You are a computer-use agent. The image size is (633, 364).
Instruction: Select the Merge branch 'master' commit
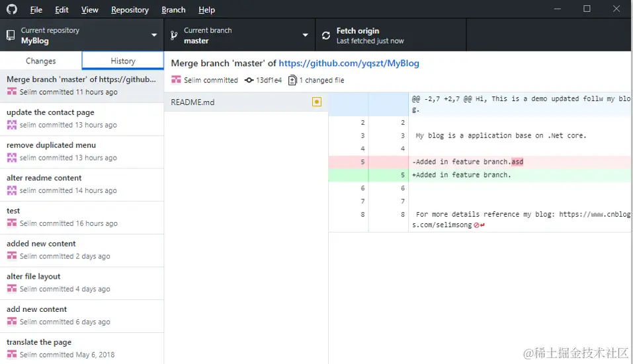[82, 85]
